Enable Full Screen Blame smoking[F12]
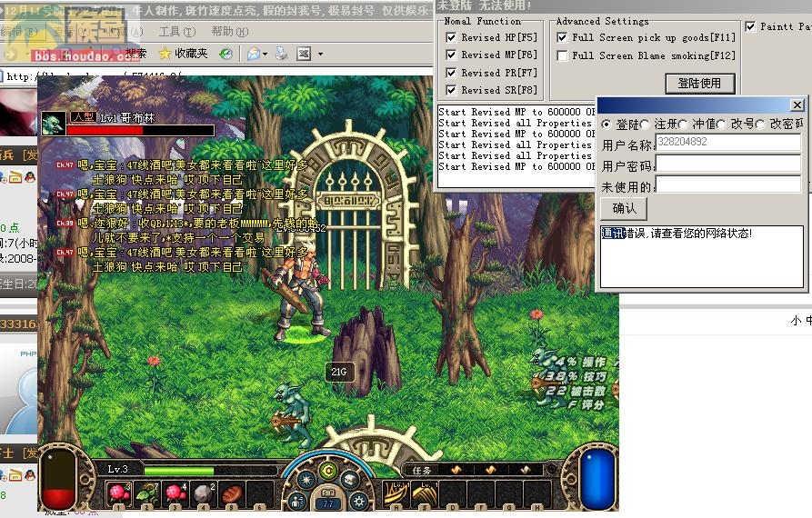The height and width of the screenshot is (518, 812). pyautogui.click(x=562, y=55)
